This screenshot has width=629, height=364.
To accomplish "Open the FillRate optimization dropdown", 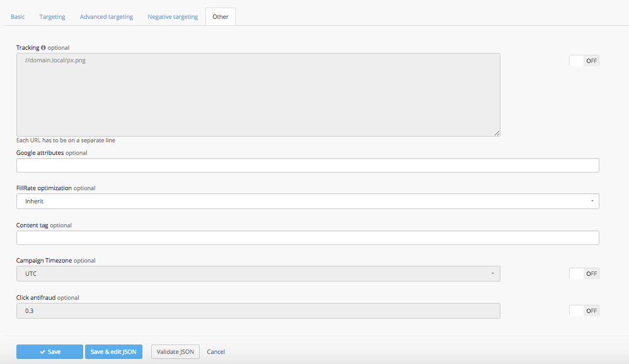I will [x=308, y=201].
